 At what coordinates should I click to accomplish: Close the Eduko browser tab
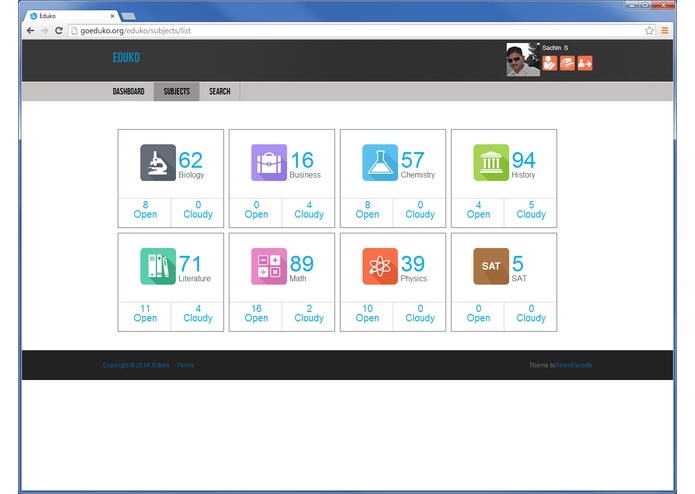coord(112,16)
